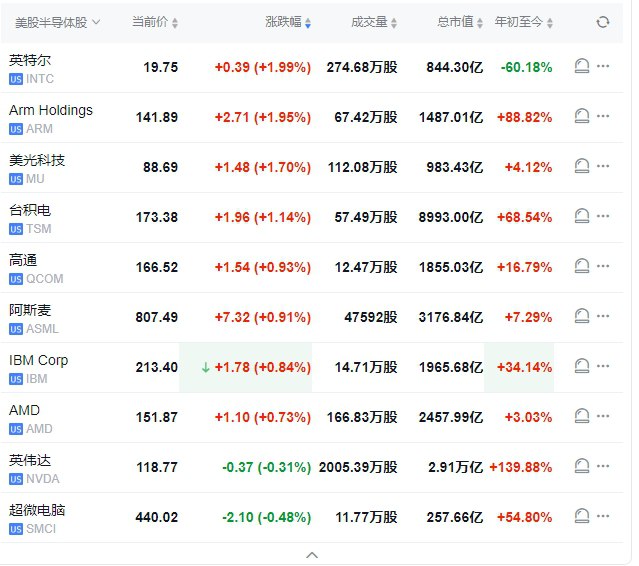Screen dimensions: 639x566
Task: Open 英特尔 stock details
Action: click(30, 60)
